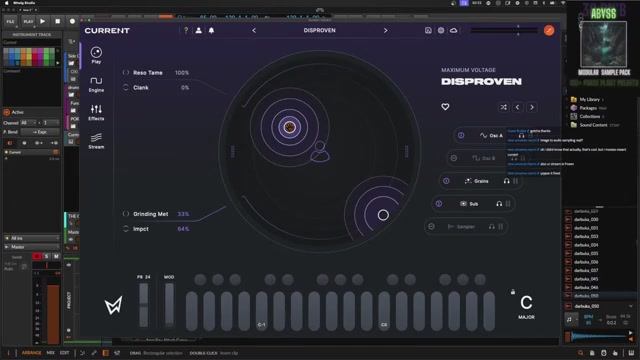Click the transport play button
The height and width of the screenshot is (360, 640).
coord(43,21)
